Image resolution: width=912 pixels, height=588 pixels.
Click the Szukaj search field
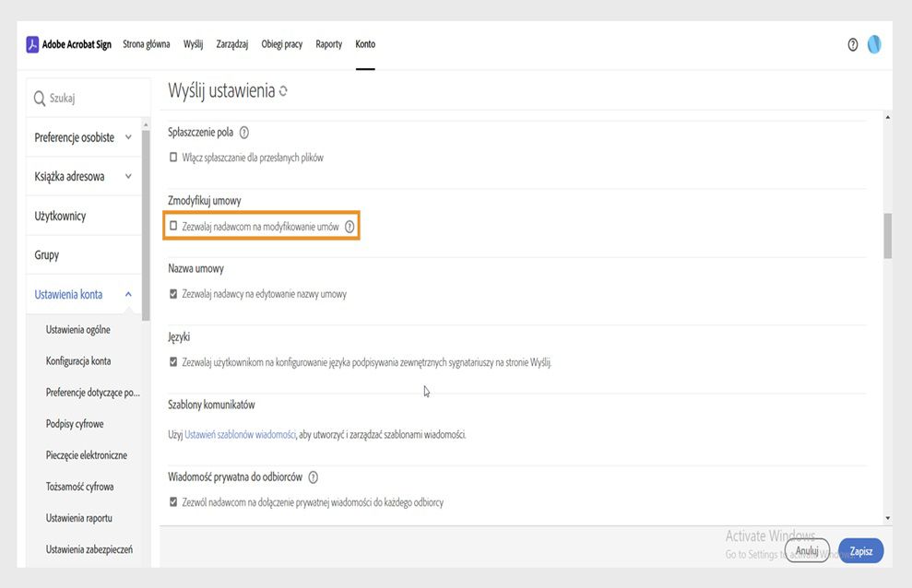[92, 99]
